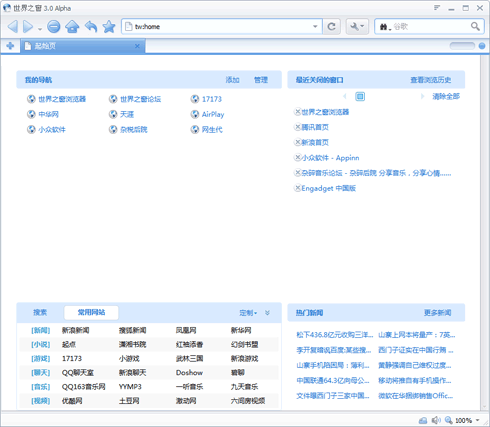This screenshot has width=490, height=427.
Task: Open news item 微软在华捆绑销售Offic
Action: click(416, 396)
